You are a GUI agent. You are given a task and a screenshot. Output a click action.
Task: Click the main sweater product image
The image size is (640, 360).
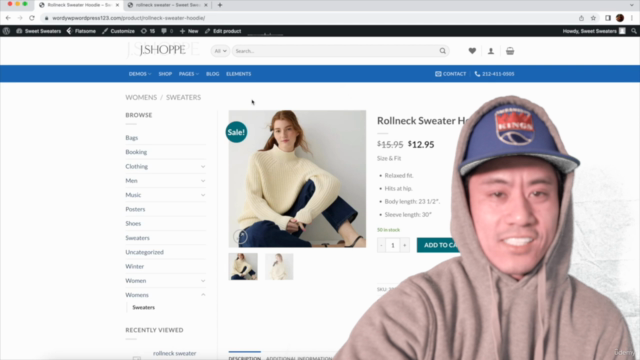(297, 178)
